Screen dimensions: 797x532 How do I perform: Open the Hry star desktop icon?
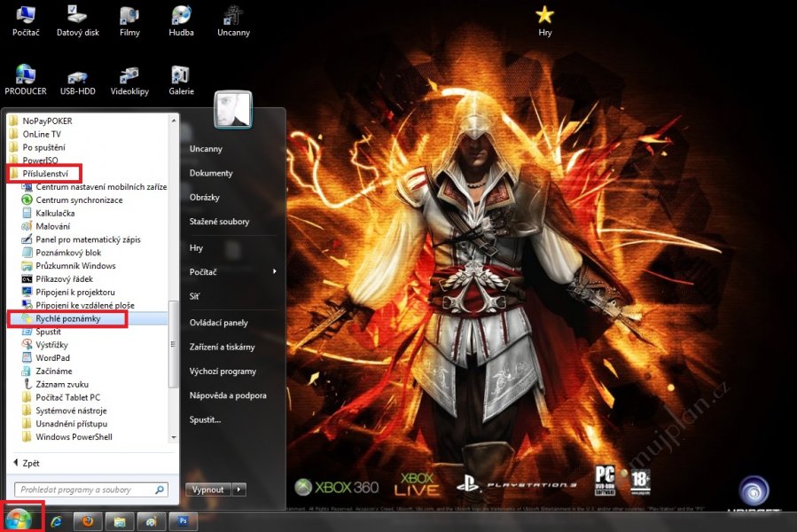click(x=544, y=20)
